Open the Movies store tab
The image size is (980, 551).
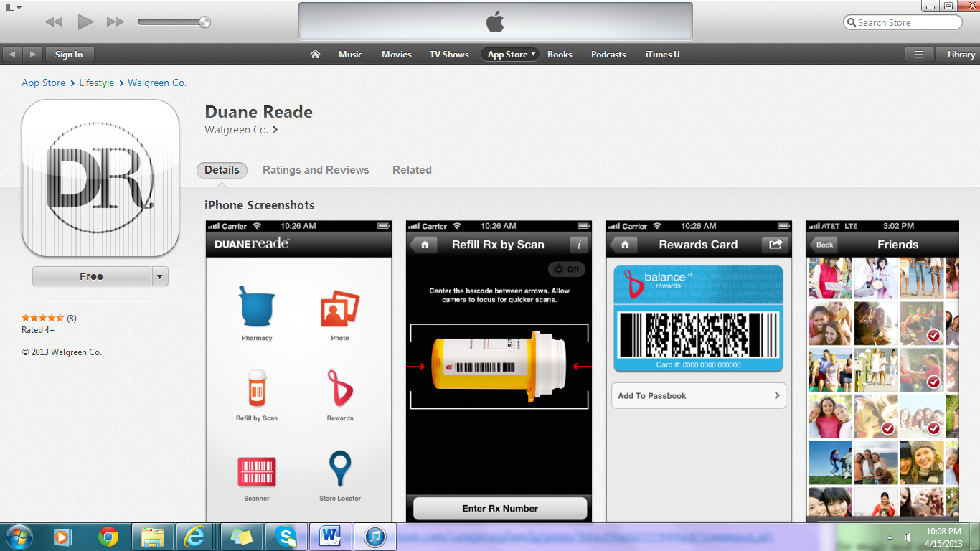397,55
